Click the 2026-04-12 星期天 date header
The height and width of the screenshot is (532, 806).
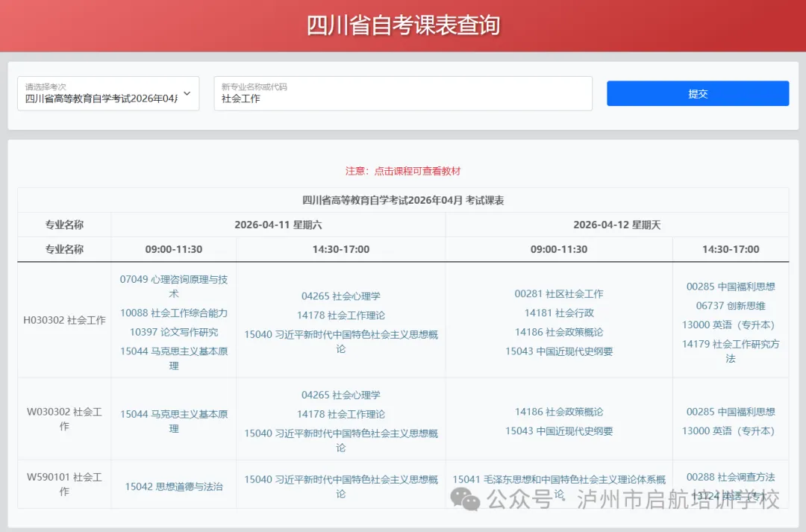(617, 225)
